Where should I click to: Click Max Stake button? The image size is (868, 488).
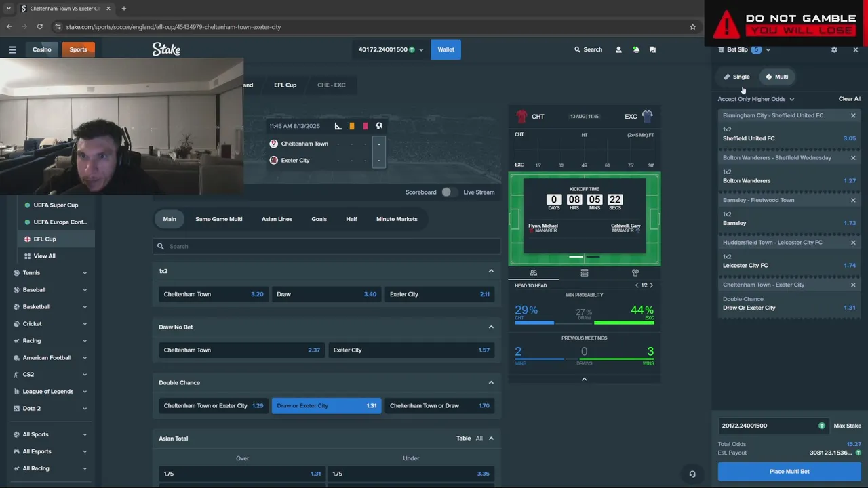pos(847,426)
